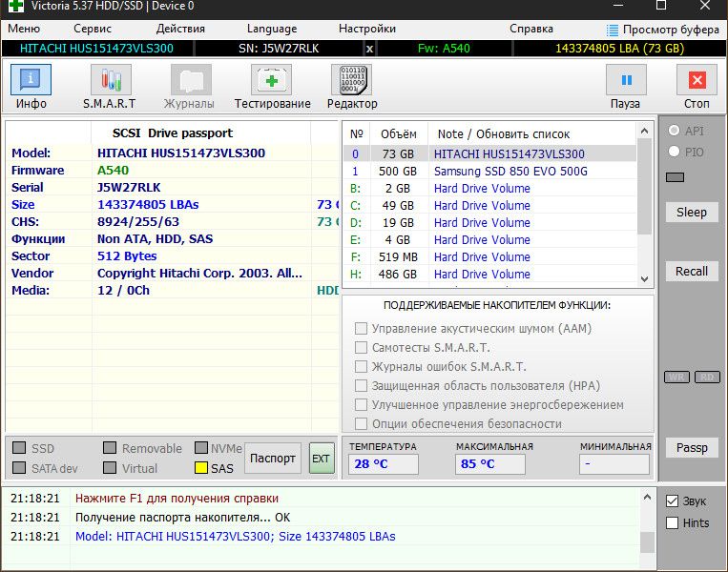Image resolution: width=728 pixels, height=572 pixels.
Task: Click the 512 Bytes sector value
Action: (x=127, y=256)
